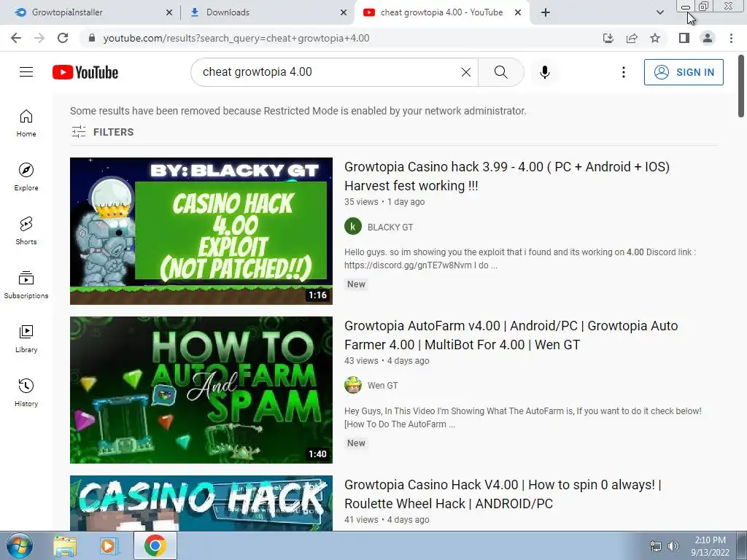Open the YouTube hamburger guide menu
Viewport: 747px width, 560px height.
[x=26, y=72]
